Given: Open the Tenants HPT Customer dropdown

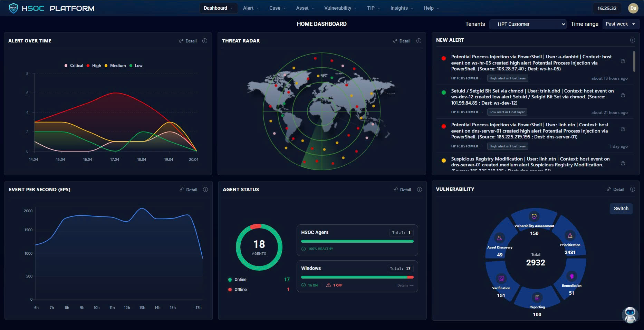Looking at the screenshot, I should [528, 24].
